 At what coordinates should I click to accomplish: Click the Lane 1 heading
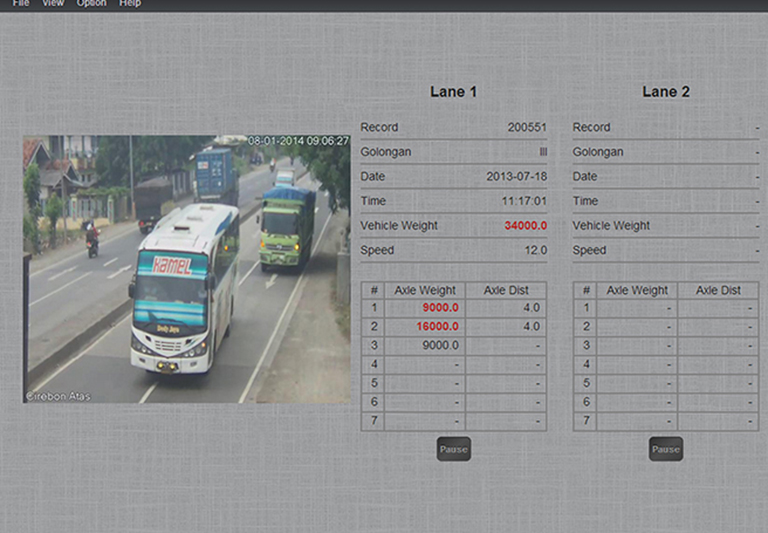[x=453, y=92]
